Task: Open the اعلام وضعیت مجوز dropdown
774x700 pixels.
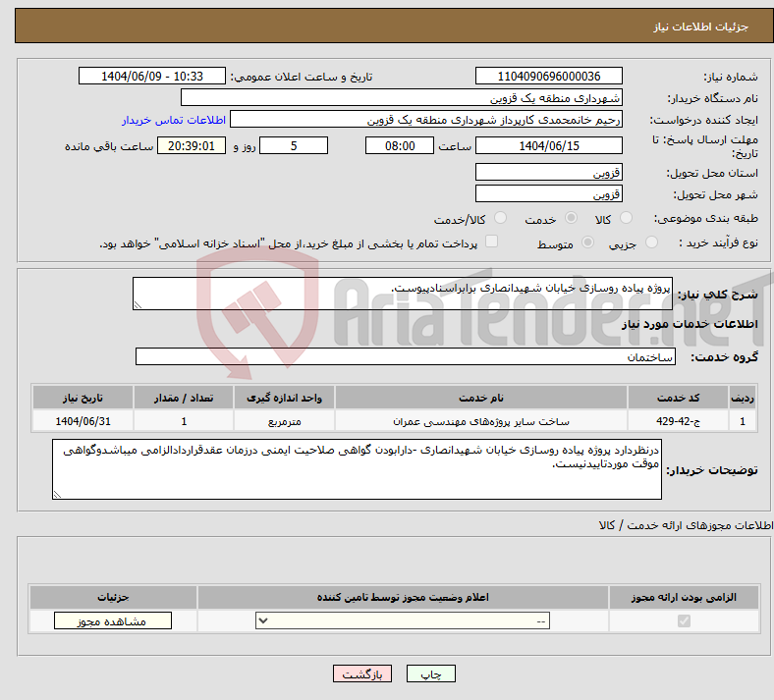Action: (x=403, y=620)
